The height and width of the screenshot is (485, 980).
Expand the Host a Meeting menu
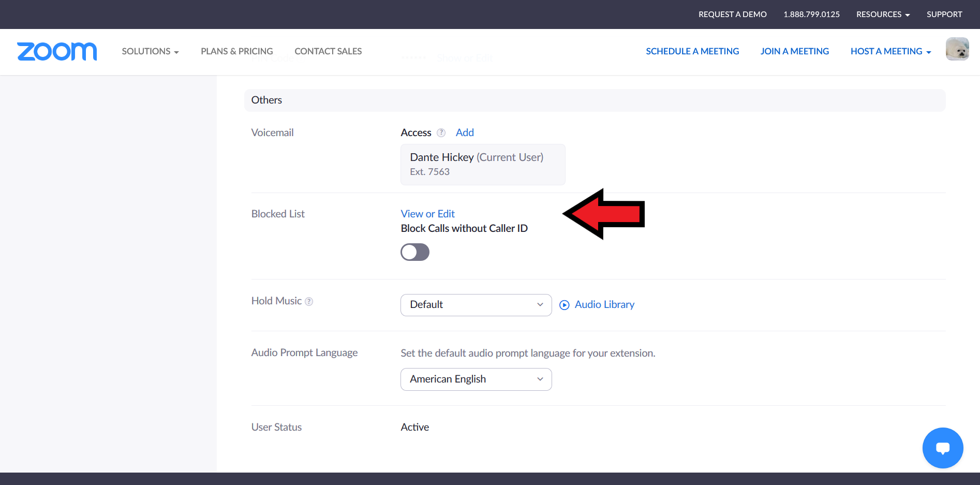pos(890,51)
